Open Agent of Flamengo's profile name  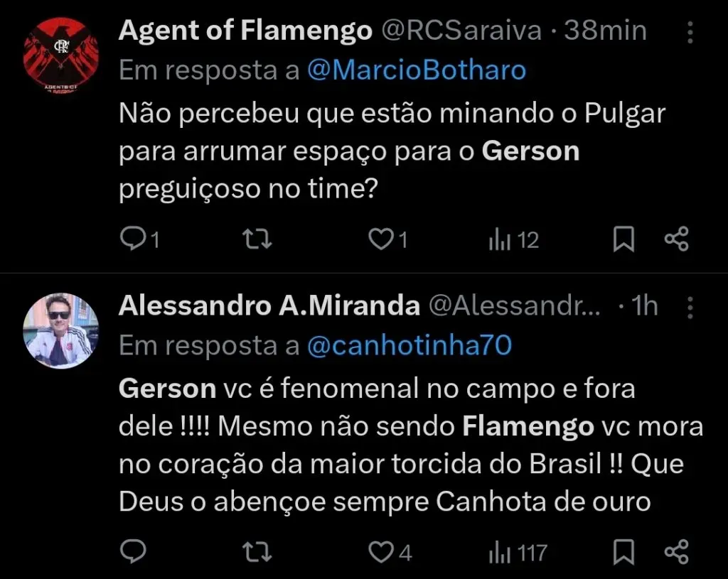tap(245, 30)
